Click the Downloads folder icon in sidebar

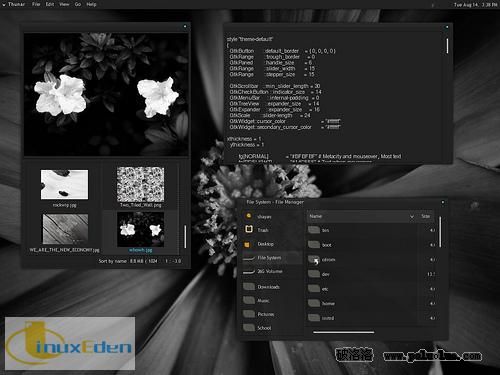point(249,287)
